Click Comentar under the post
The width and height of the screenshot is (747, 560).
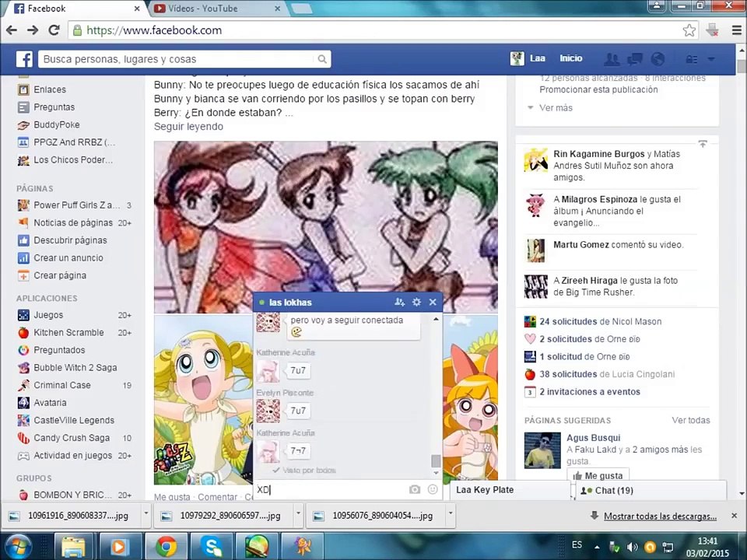(x=217, y=497)
